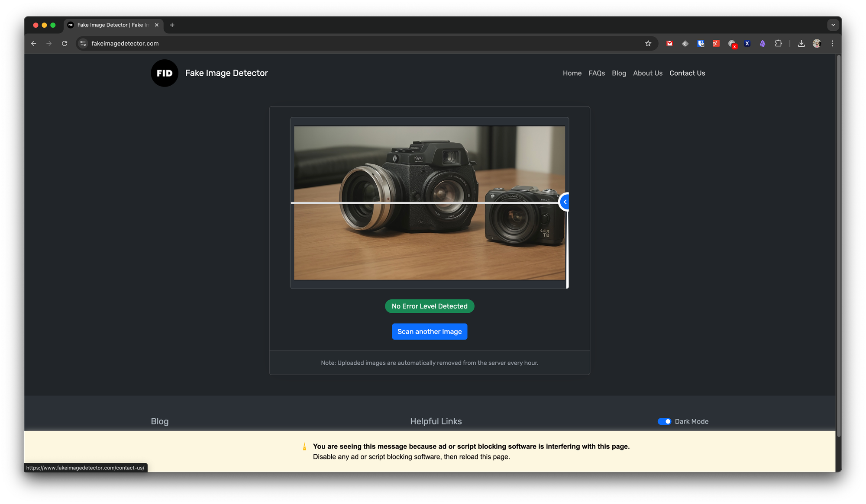Click the Gmail extension icon
866x504 pixels.
[x=669, y=43]
